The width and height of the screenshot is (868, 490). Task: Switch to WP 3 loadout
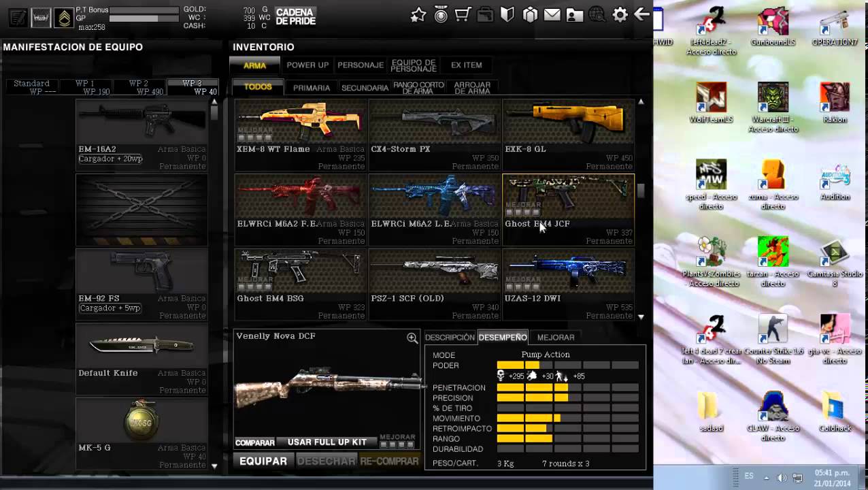193,87
